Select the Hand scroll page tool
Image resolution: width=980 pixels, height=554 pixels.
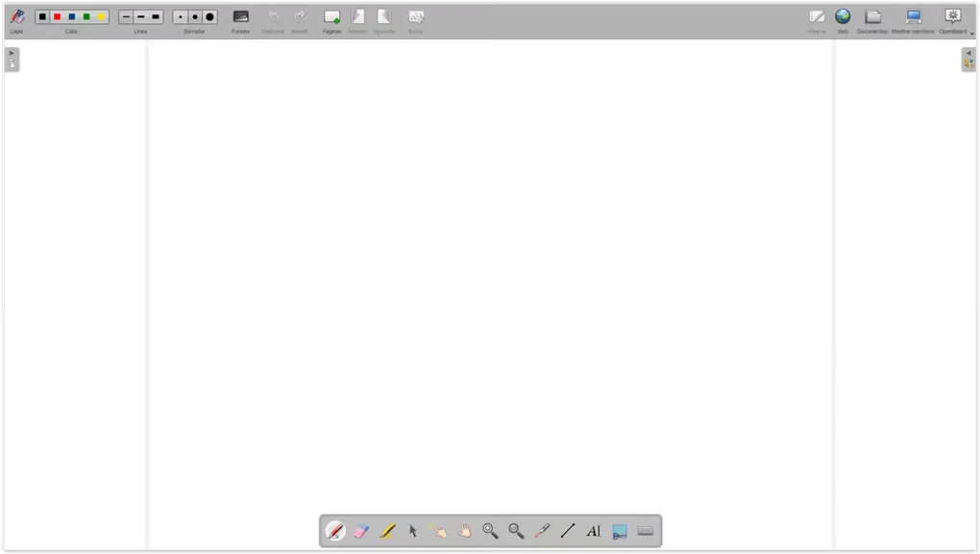464,531
